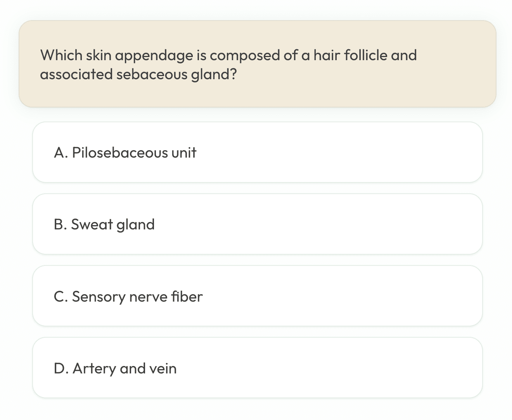512x420 pixels.
Task: Click the letter D option label
Action: coord(61,368)
